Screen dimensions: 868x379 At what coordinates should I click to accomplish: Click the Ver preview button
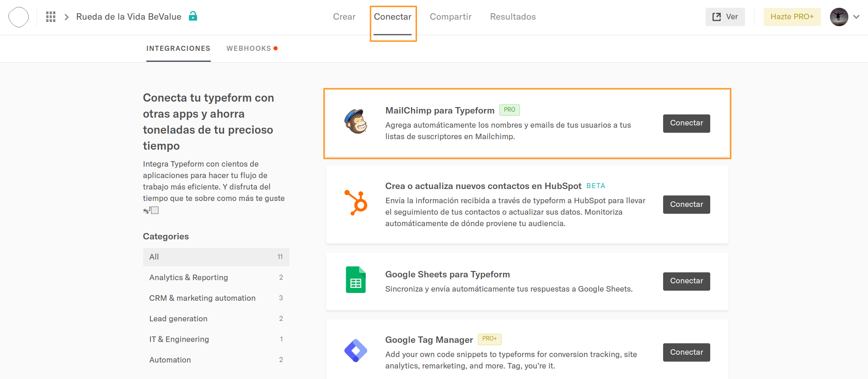coord(725,17)
